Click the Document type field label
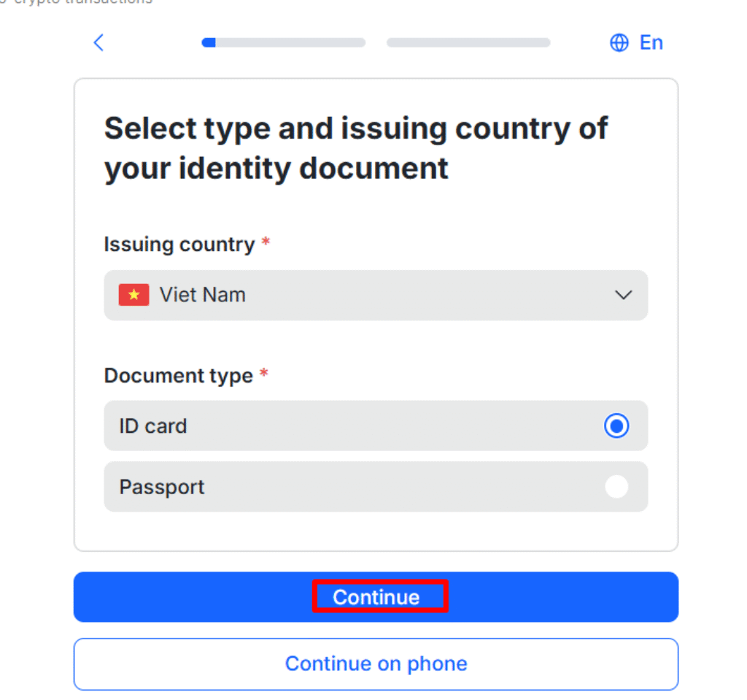This screenshot has height=700, width=747. tap(178, 375)
